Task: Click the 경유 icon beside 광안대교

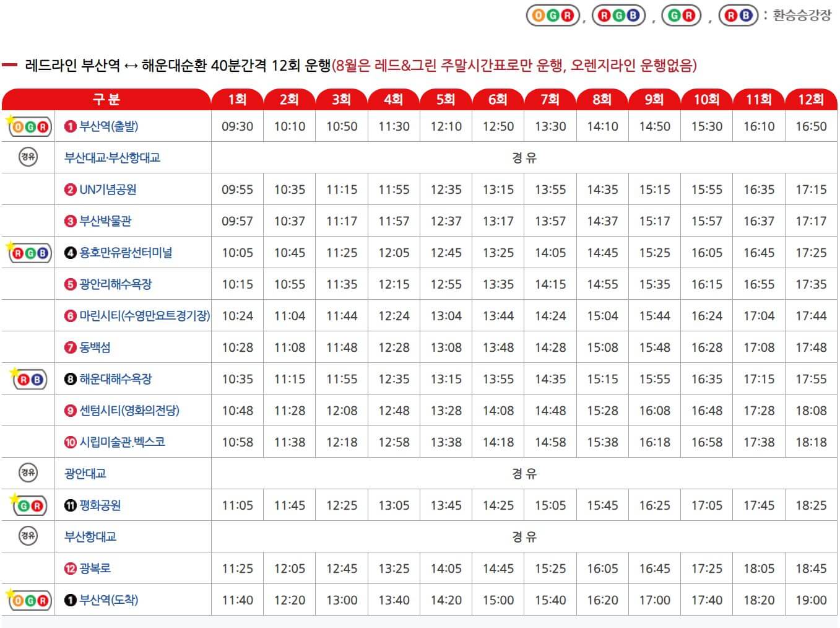Action: pos(28,473)
